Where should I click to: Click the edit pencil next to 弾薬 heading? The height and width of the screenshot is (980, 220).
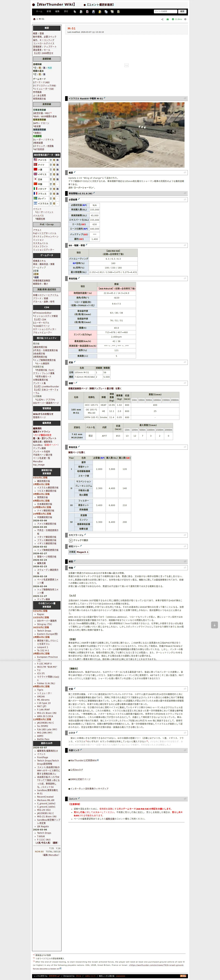point(77,383)
